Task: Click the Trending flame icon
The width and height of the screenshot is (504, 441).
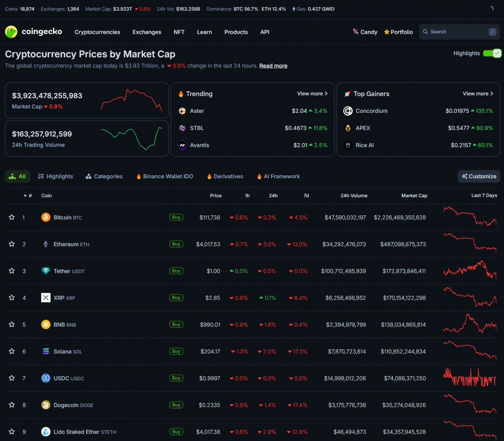Action: click(181, 94)
